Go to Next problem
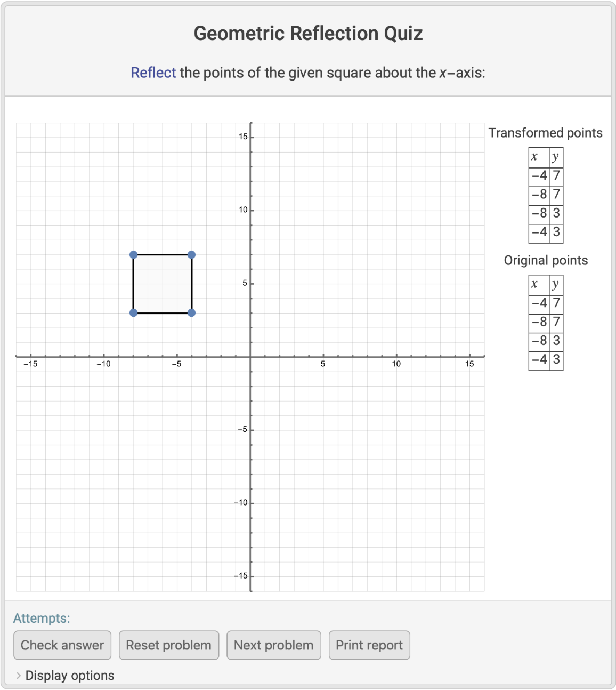 tap(273, 645)
